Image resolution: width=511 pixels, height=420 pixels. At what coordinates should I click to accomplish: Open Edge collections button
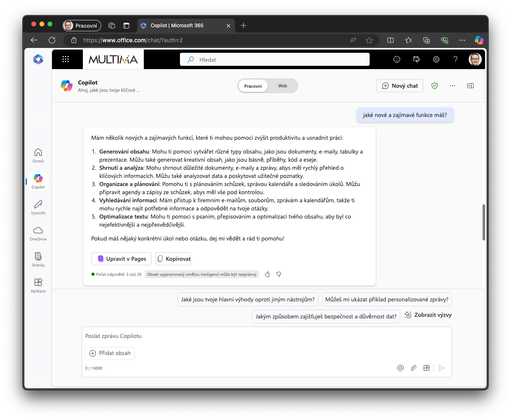click(x=427, y=40)
